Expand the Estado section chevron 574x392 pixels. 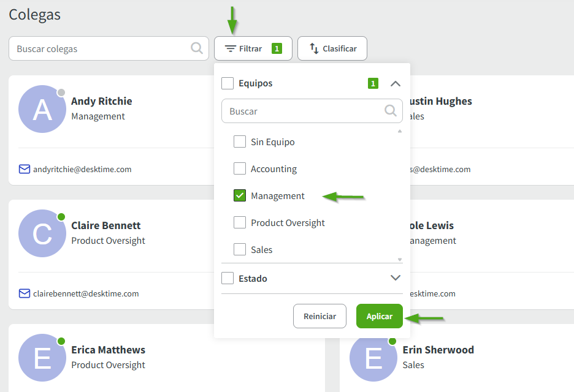396,278
